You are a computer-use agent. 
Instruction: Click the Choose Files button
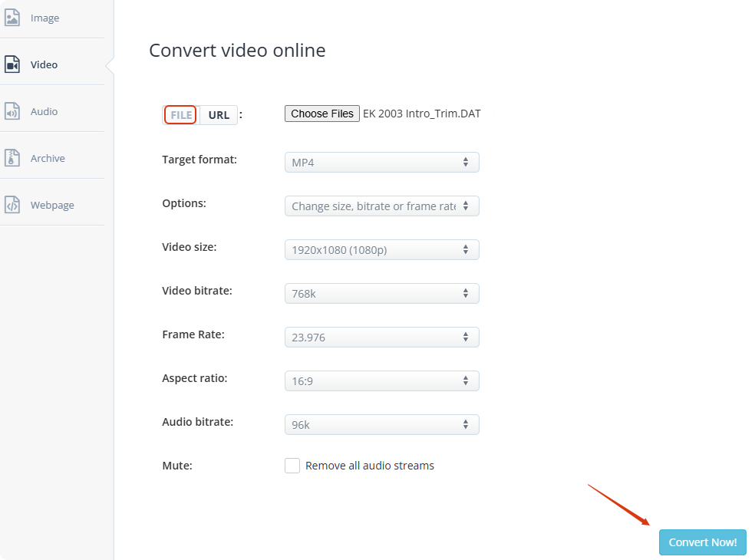pos(322,114)
